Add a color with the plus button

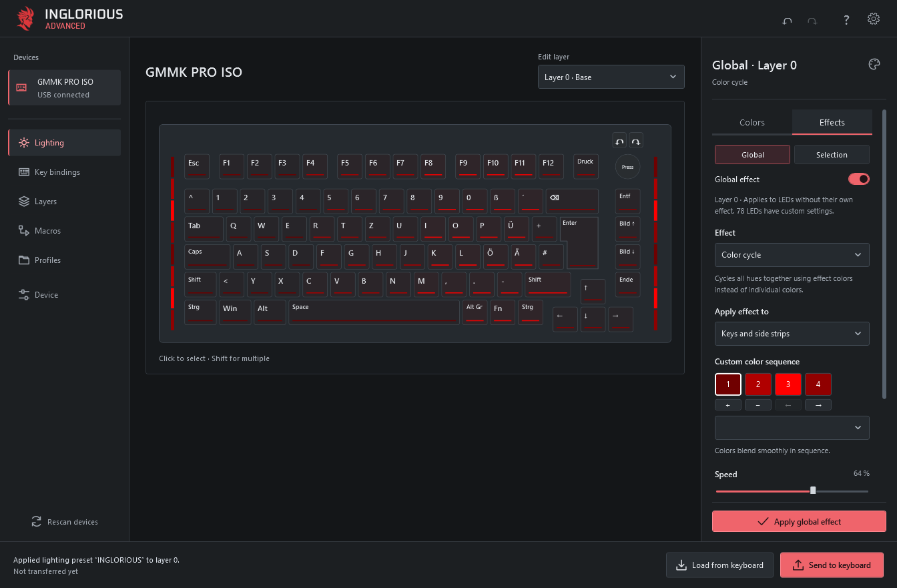[728, 405]
